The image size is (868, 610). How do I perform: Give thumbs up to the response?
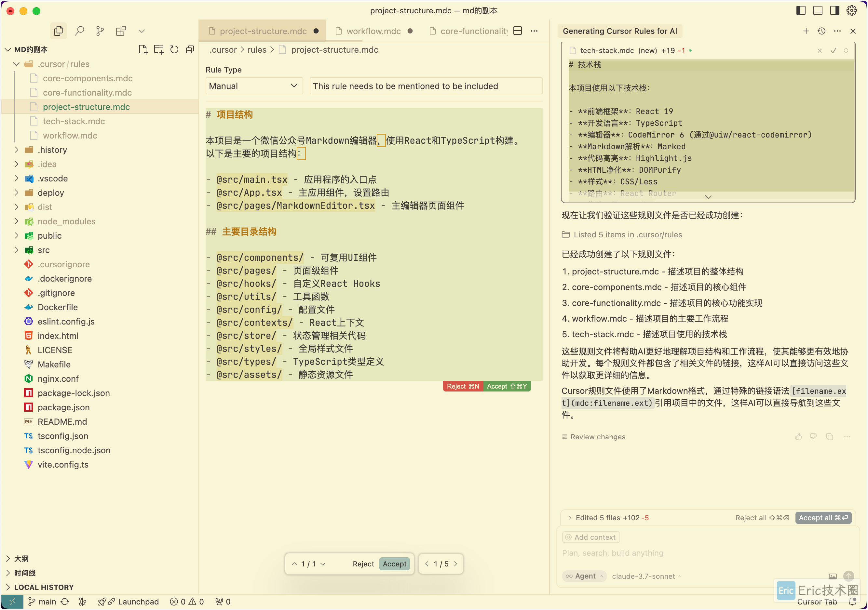coord(798,437)
